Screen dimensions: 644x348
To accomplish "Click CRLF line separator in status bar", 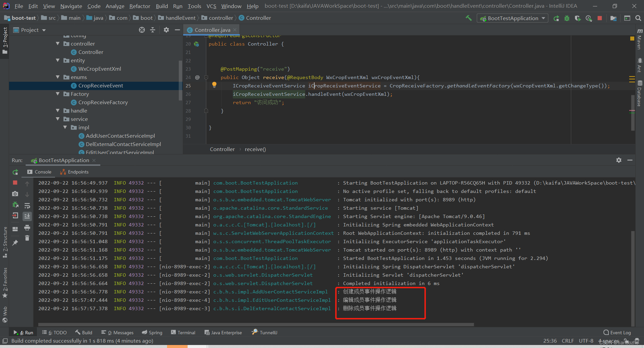I will point(568,341).
